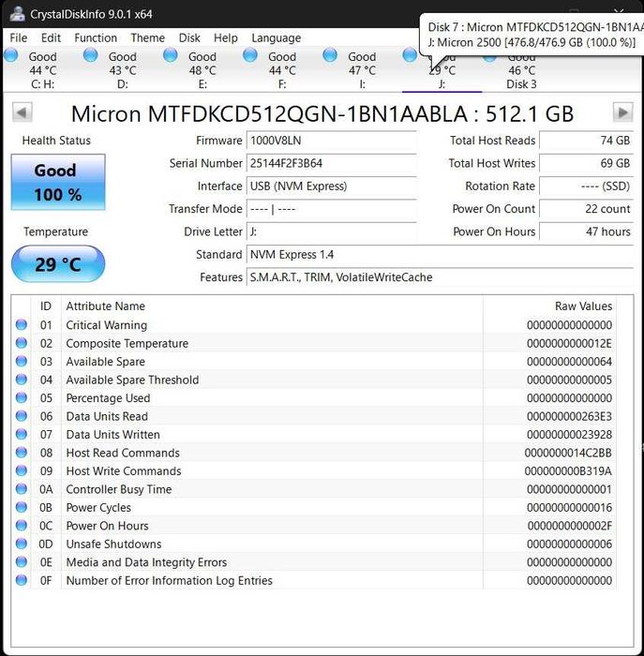Click status orb for Host Read Commands row

(22, 453)
